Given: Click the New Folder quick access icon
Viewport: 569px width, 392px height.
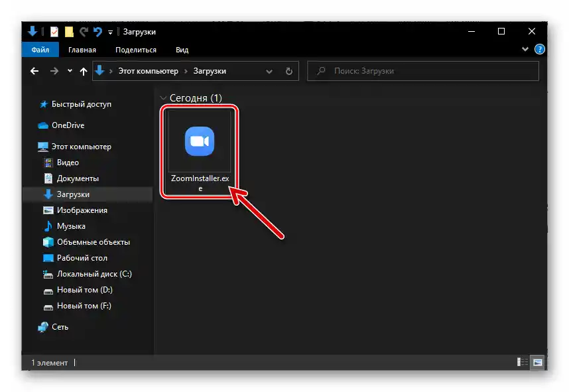Looking at the screenshot, I should 69,31.
